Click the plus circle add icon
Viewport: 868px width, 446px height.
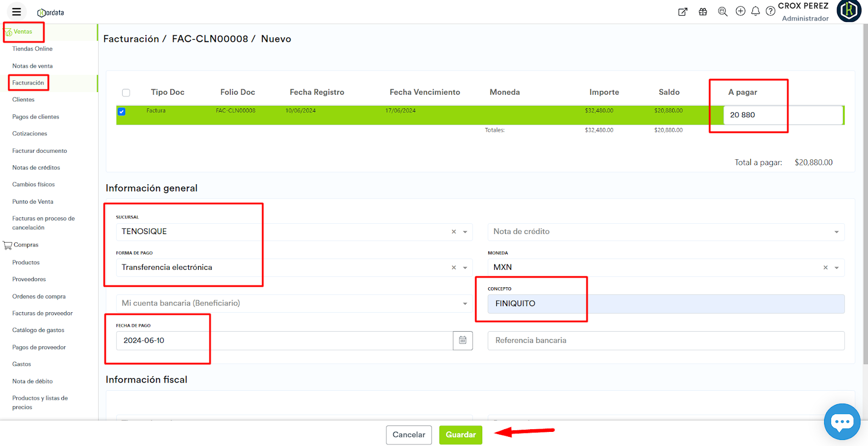tap(740, 11)
